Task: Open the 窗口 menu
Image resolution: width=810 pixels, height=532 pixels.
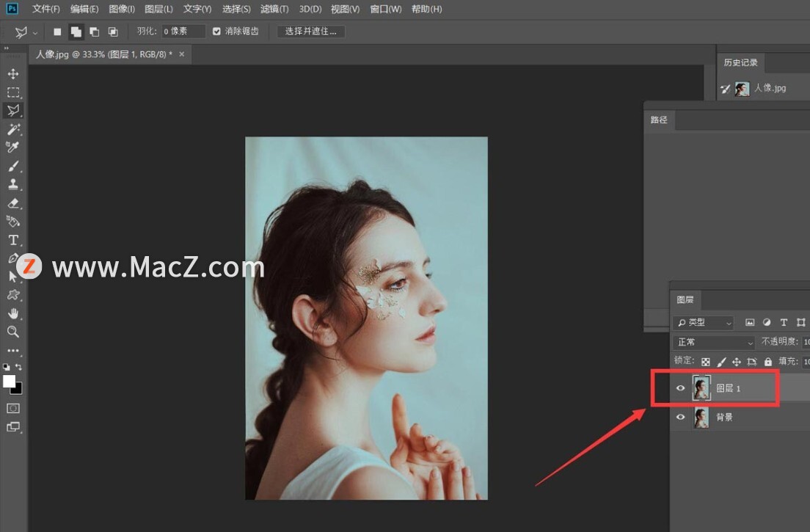Action: click(x=385, y=9)
